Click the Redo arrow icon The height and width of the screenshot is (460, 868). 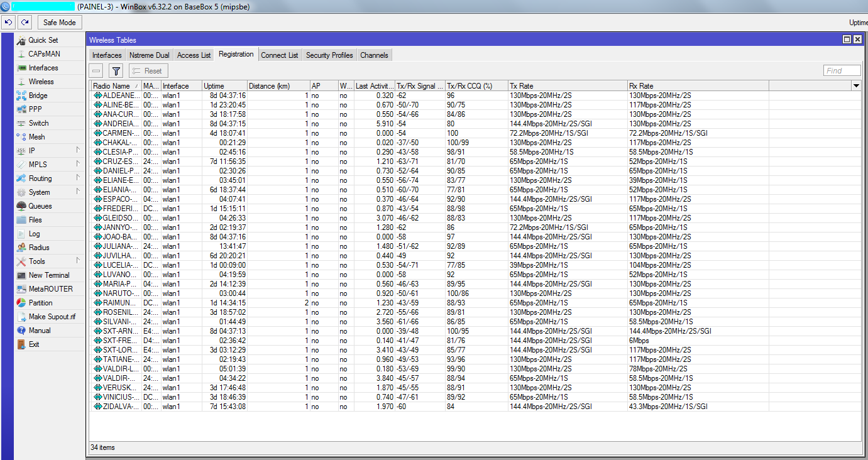[25, 22]
